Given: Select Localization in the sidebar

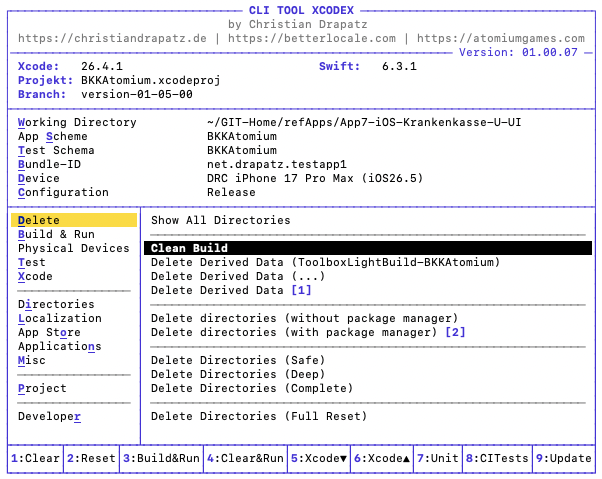Looking at the screenshot, I should tap(60, 318).
